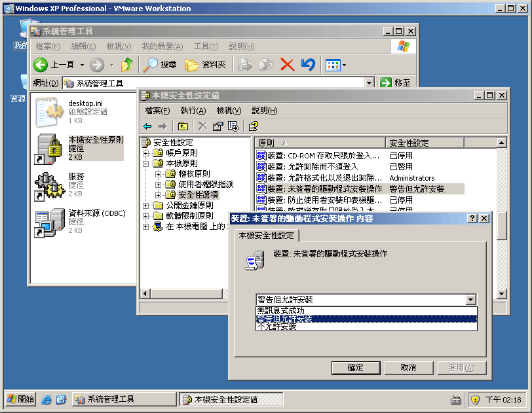The height and width of the screenshot is (413, 532).
Task: Open Properties icon in MMC toolbar
Action: 218,126
